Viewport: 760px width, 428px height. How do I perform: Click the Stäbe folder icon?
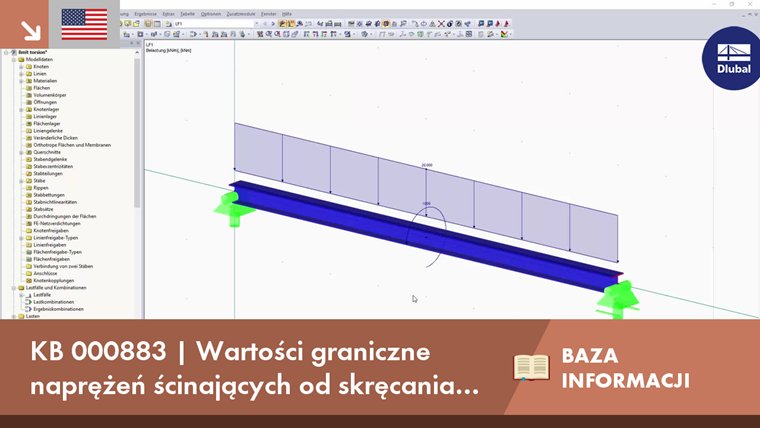coord(29,181)
